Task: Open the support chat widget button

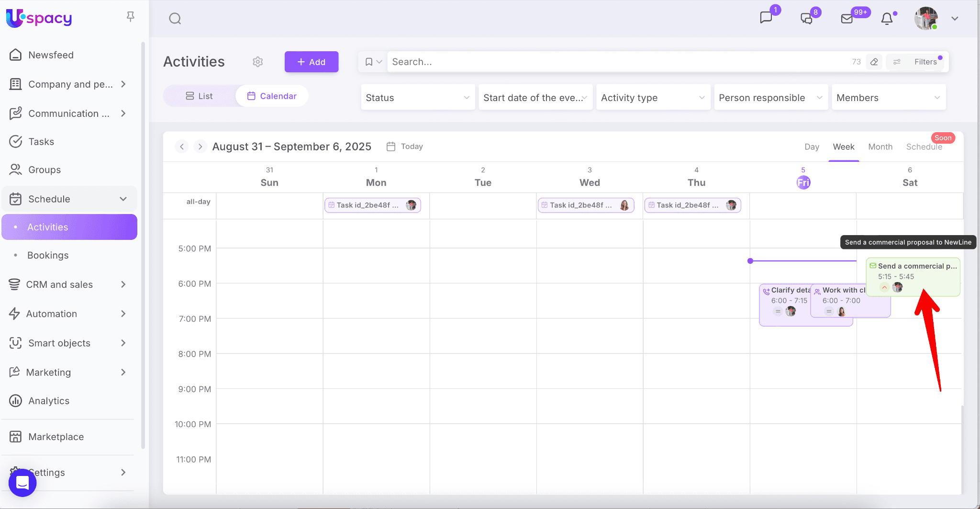Action: [x=22, y=483]
